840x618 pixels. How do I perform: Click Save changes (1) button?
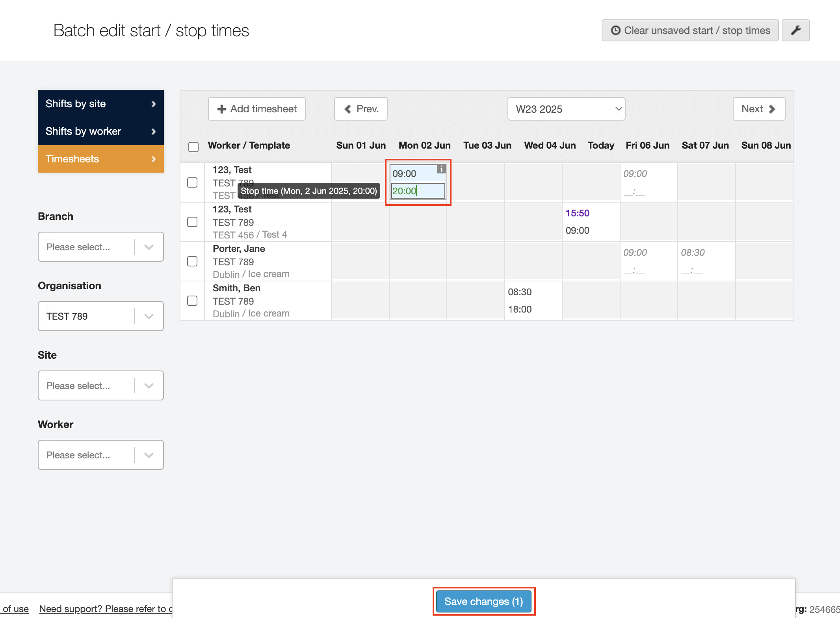coord(484,601)
